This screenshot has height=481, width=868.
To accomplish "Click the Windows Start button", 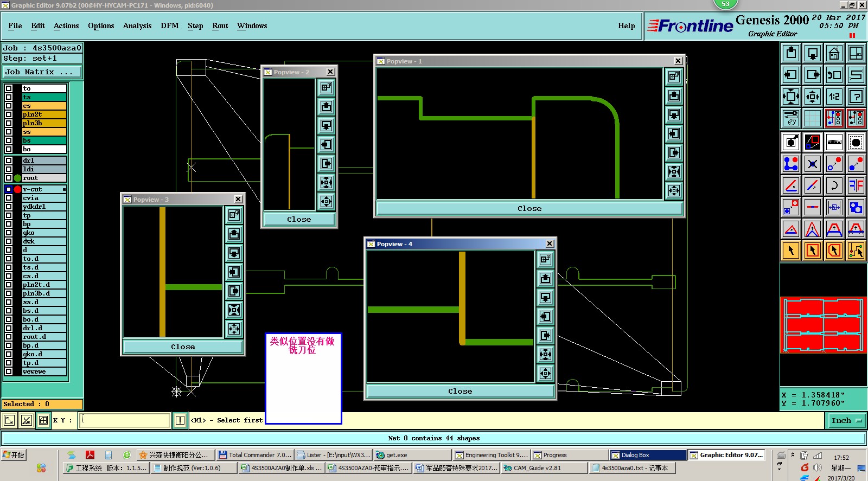I will point(14,455).
